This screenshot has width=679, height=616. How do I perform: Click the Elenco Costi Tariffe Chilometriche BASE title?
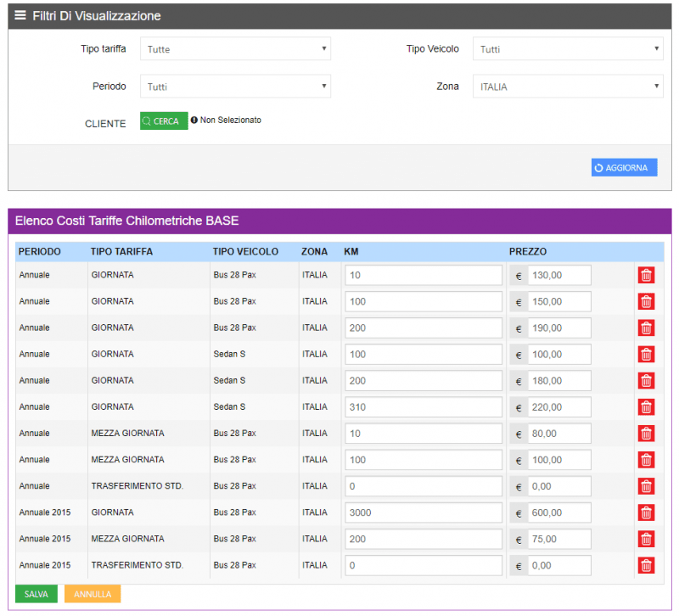[x=126, y=221]
